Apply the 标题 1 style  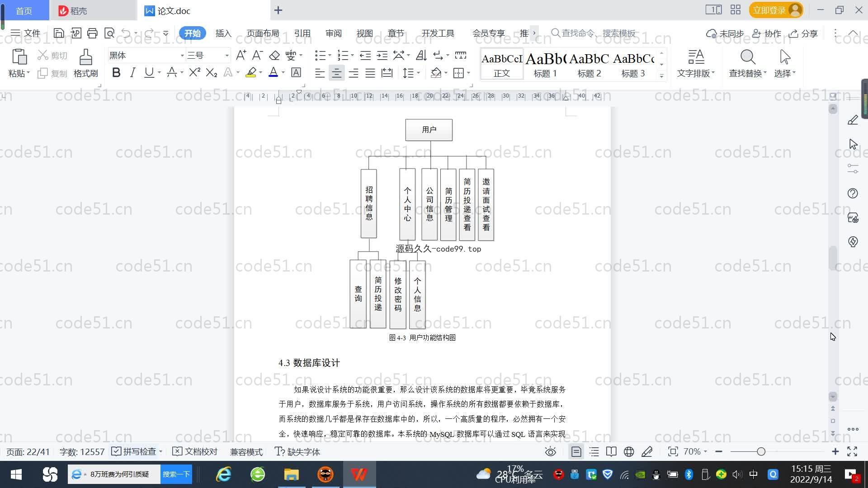click(545, 65)
